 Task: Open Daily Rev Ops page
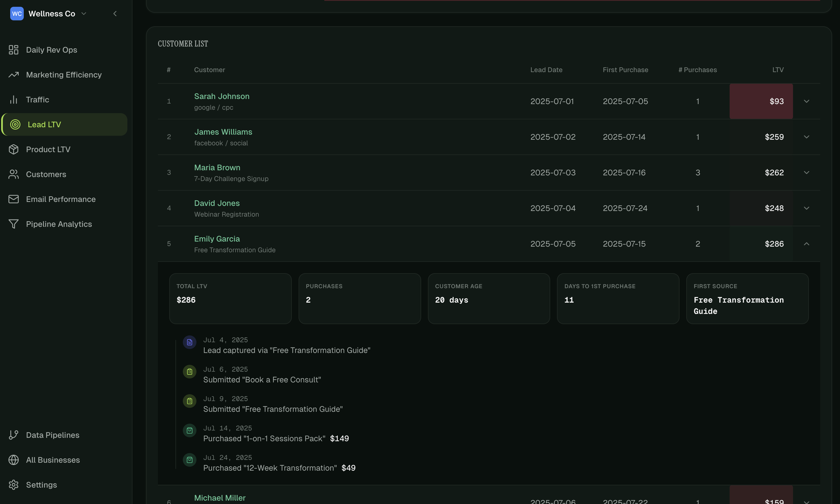point(64,50)
